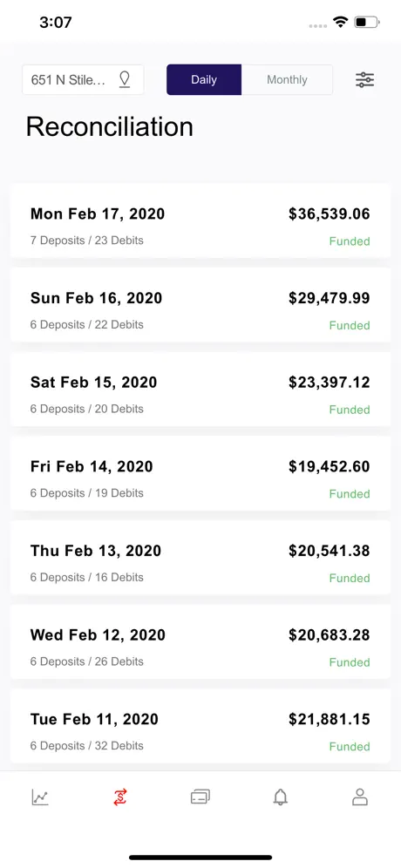Open the Sun Feb 16, 2020 entry
The image size is (401, 868).
(200, 305)
